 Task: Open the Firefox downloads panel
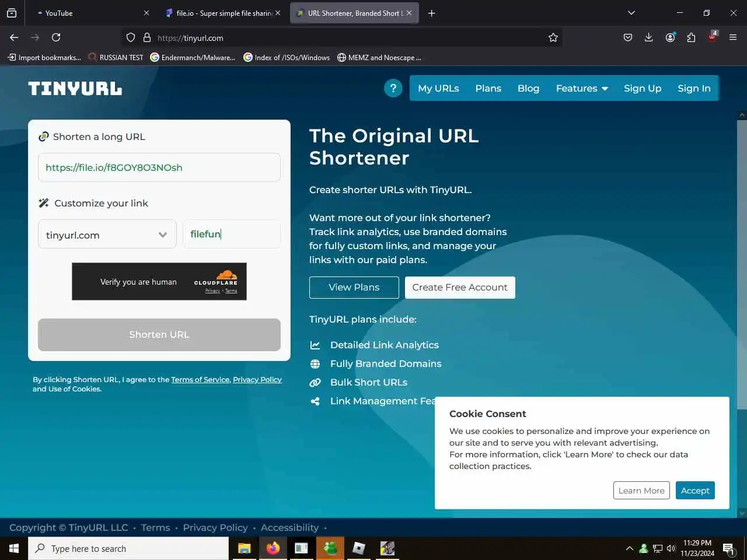[x=649, y=37]
